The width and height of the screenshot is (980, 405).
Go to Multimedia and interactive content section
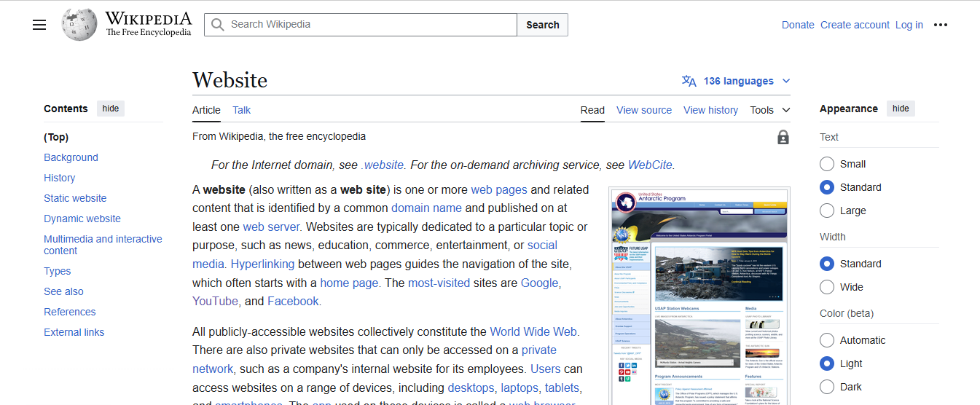[103, 245]
